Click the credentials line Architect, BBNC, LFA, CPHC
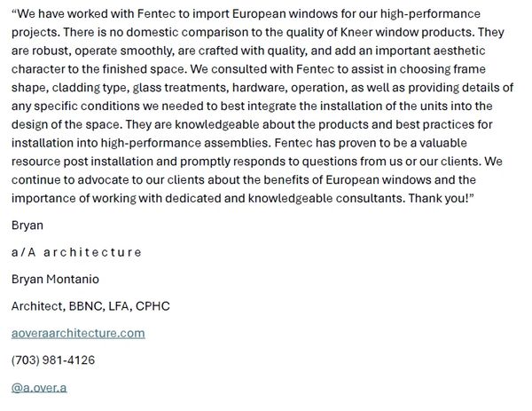The image size is (532, 411). (x=90, y=306)
